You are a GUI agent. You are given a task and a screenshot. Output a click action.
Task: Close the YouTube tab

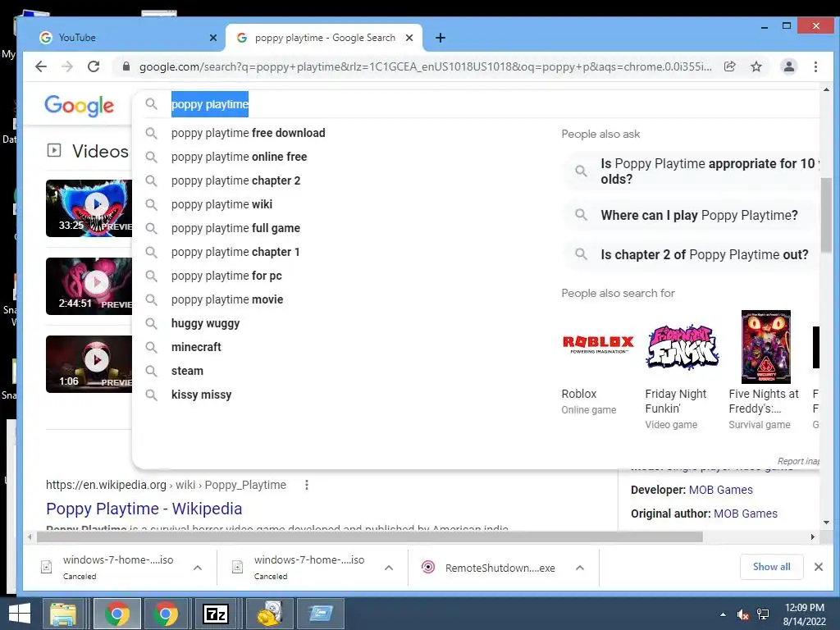(x=212, y=38)
